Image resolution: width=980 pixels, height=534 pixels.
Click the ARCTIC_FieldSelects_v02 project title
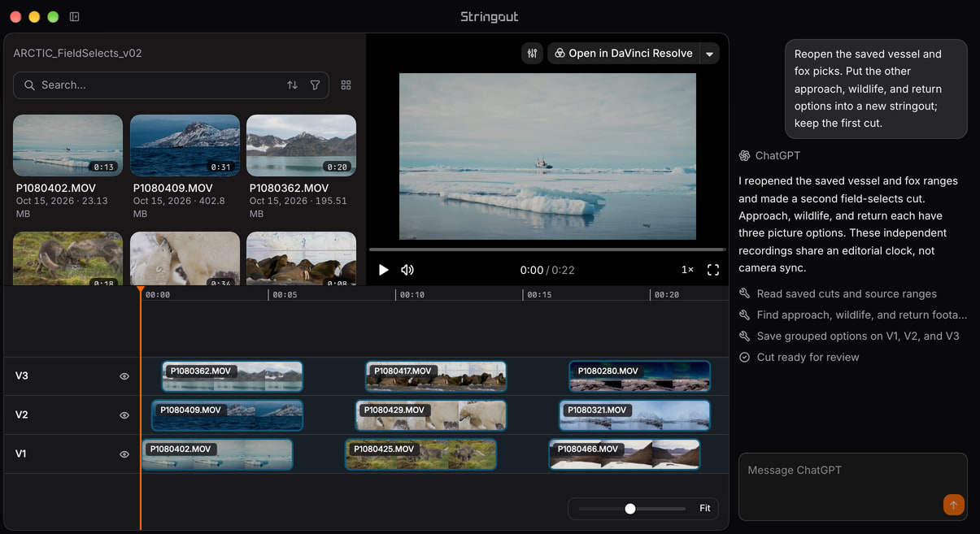point(78,54)
